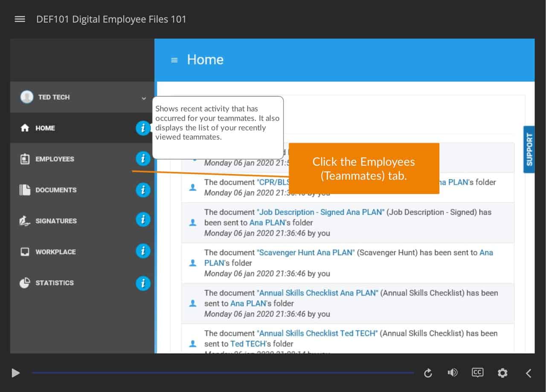Select the Employees tab in the sidebar
This screenshot has height=392, width=546.
[55, 159]
